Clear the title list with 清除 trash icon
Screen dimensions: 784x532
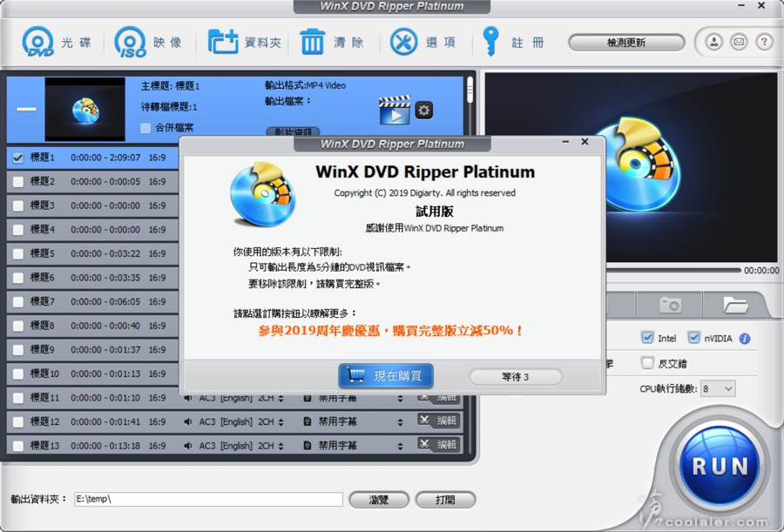click(x=332, y=42)
